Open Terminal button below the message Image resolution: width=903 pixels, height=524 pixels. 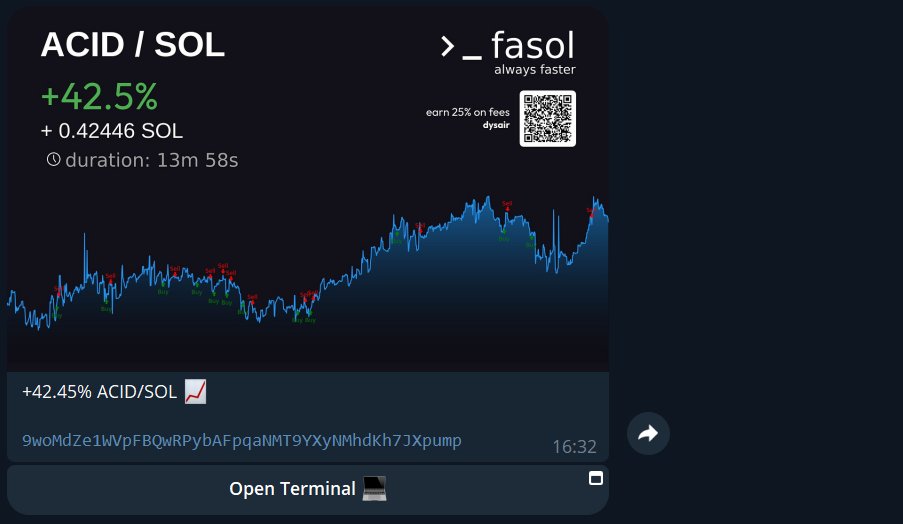click(308, 490)
